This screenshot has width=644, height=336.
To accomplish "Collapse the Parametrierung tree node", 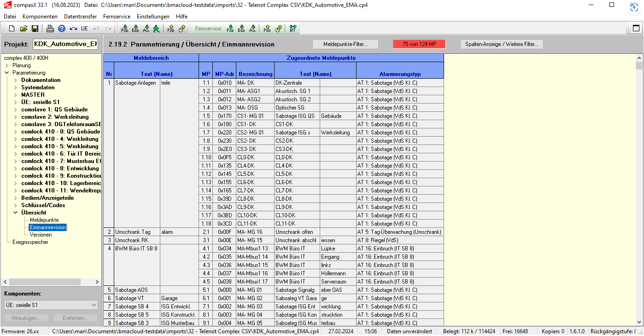I will [x=6, y=73].
